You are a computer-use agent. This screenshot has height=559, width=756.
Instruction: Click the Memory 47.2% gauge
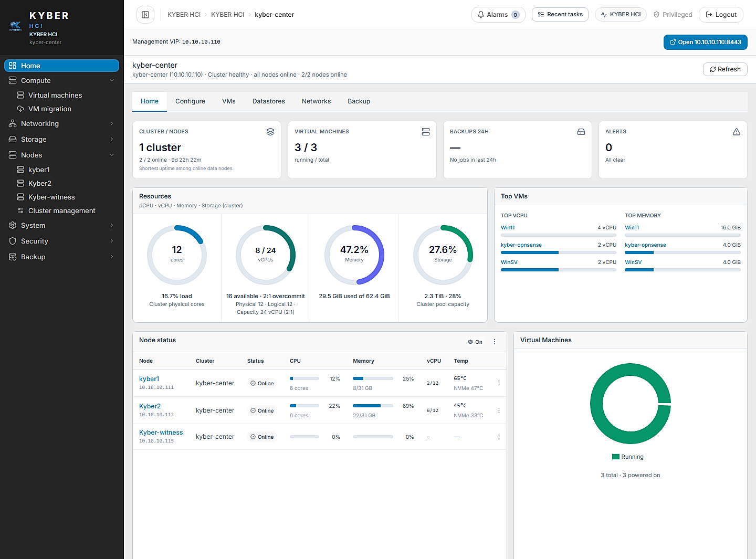pyautogui.click(x=354, y=255)
